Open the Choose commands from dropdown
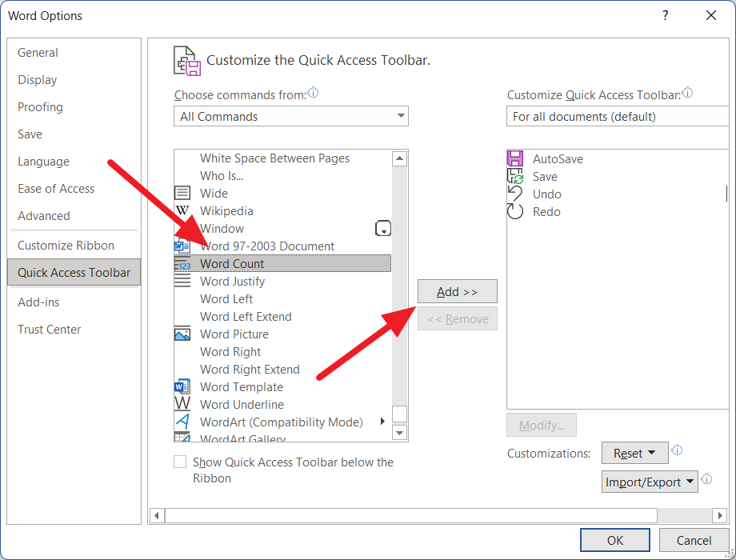The height and width of the screenshot is (560, 736). (291, 116)
